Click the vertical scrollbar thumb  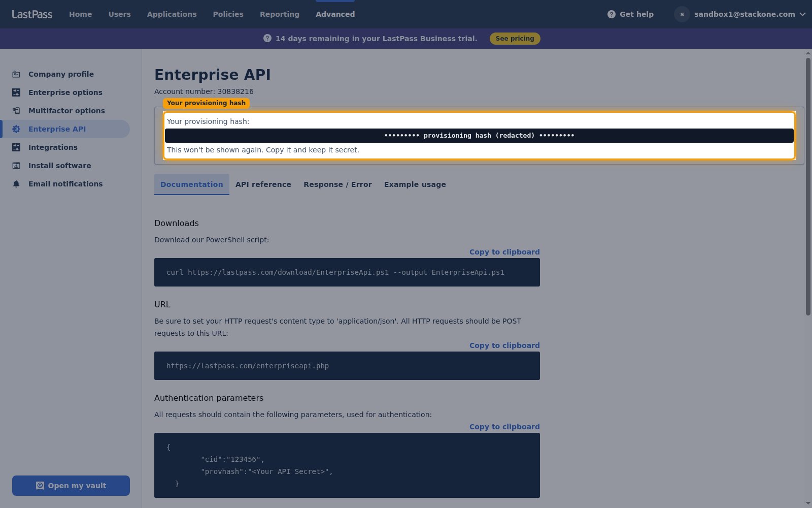pos(808,187)
